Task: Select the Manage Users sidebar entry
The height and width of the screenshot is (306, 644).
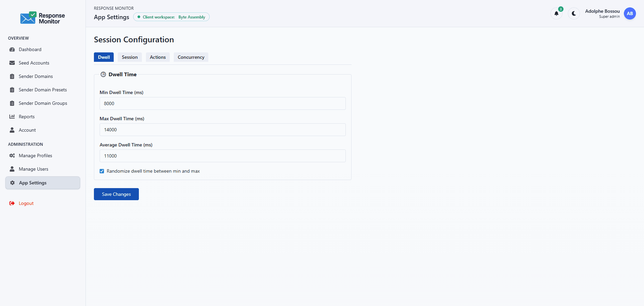Action: click(x=33, y=169)
